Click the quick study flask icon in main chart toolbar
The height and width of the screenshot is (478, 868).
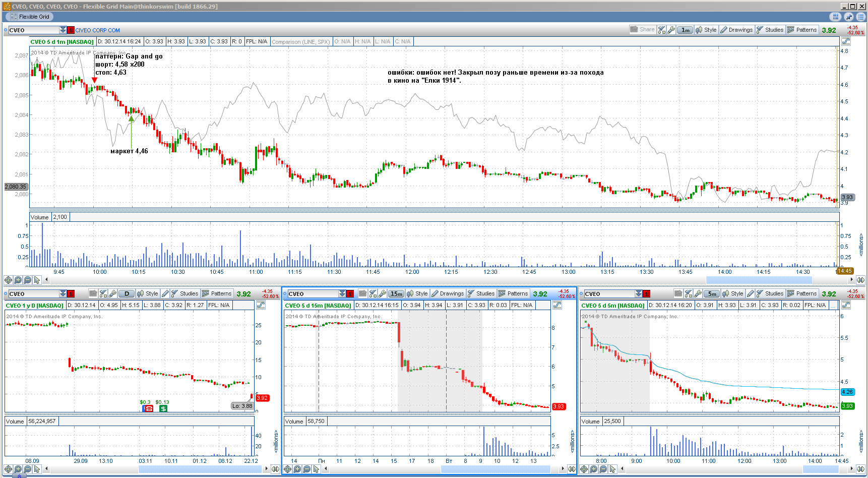[x=662, y=30]
